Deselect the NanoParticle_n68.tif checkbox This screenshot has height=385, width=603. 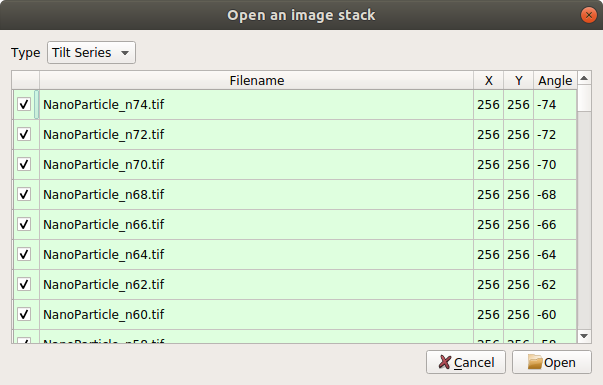(x=24, y=194)
